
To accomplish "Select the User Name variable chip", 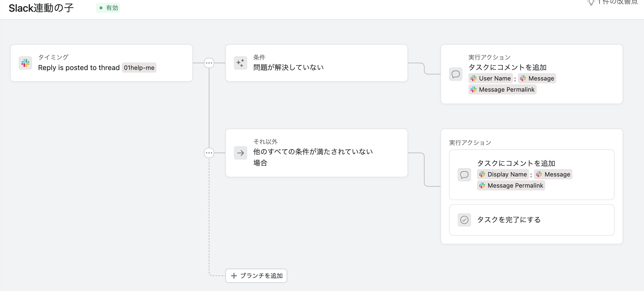I will pyautogui.click(x=490, y=78).
